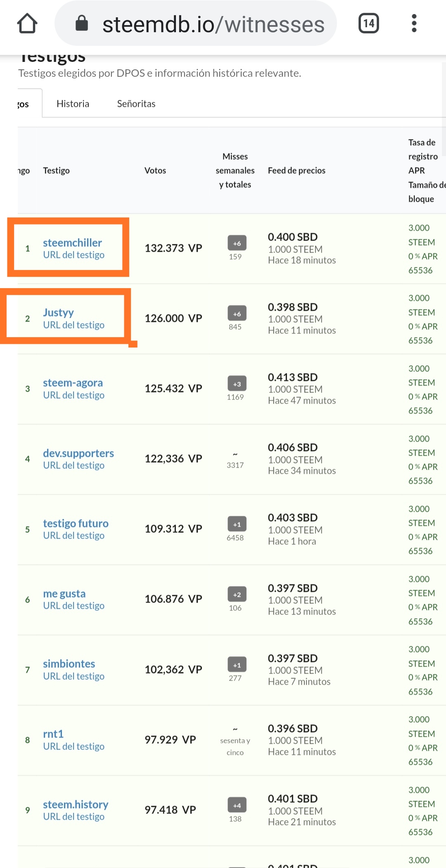The width and height of the screenshot is (446, 868).
Task: Open the rnt1 witness link
Action: pyautogui.click(x=53, y=734)
